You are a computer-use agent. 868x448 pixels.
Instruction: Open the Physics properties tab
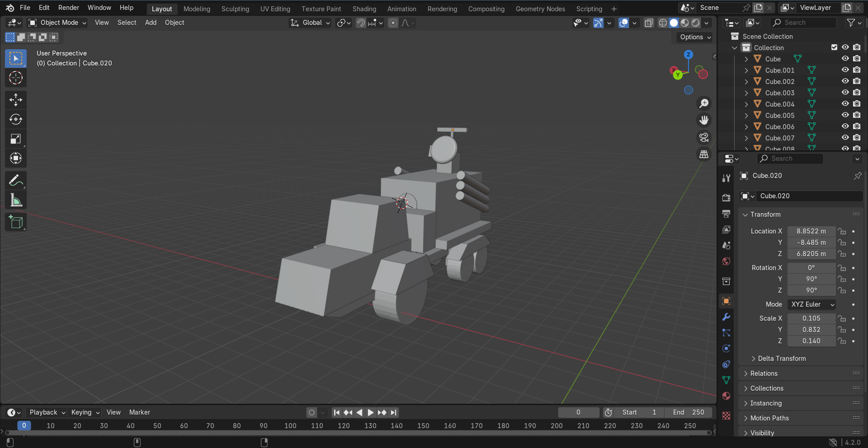pyautogui.click(x=726, y=349)
